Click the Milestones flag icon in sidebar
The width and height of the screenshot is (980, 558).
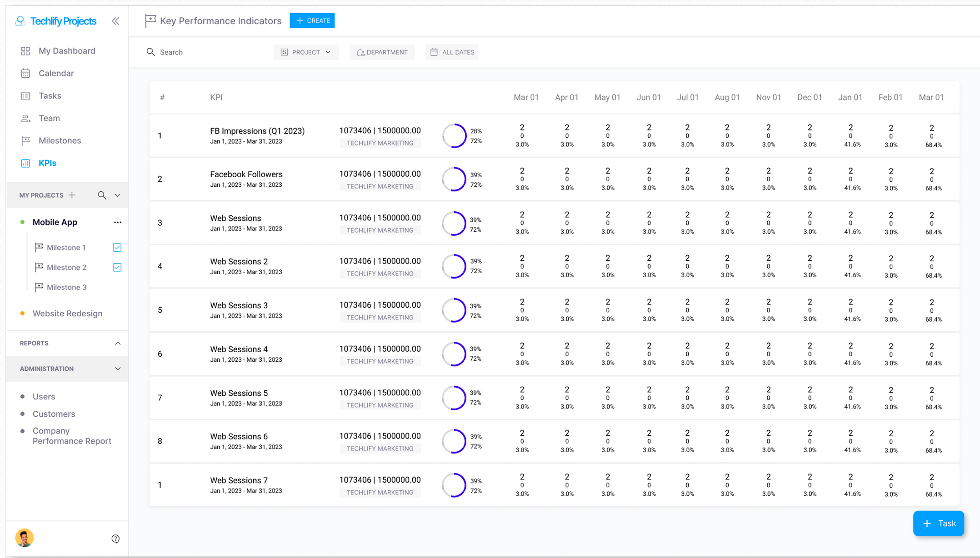pos(25,141)
